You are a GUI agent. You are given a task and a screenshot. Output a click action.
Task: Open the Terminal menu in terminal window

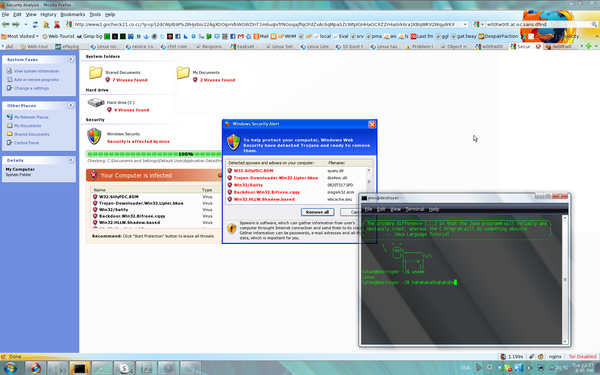click(415, 209)
